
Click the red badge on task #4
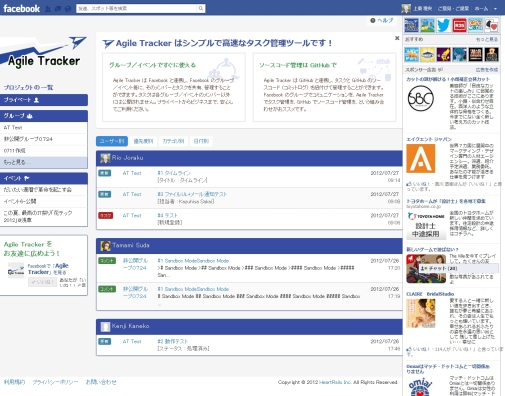click(x=105, y=215)
